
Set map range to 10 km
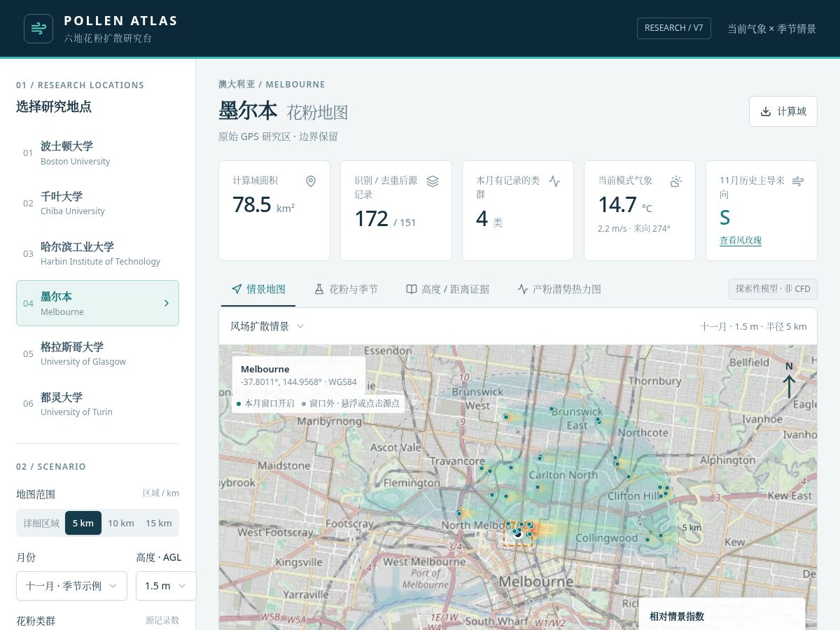tap(121, 523)
